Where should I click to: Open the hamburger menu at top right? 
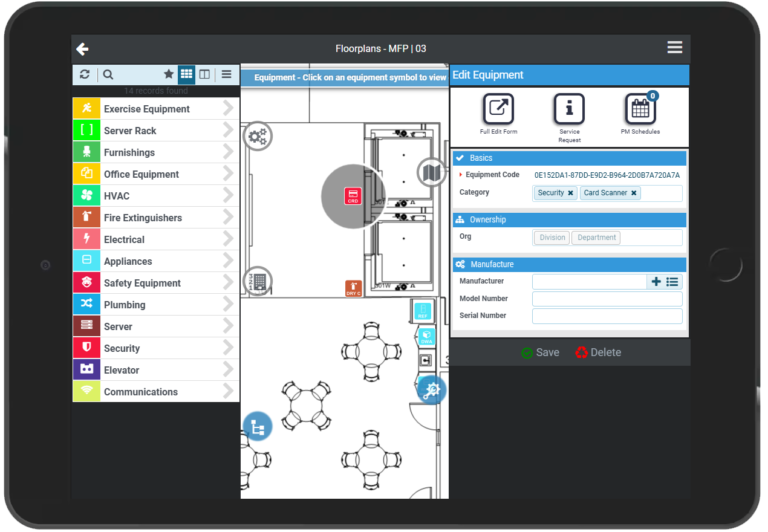(675, 48)
